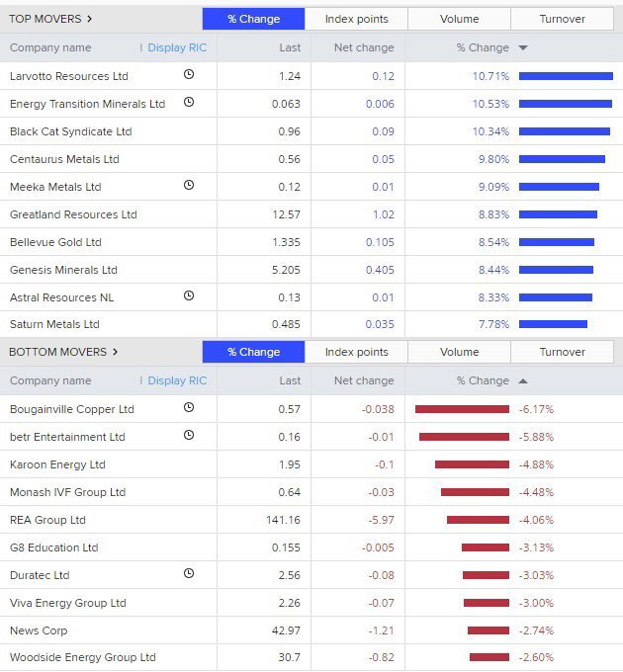
Task: Open News Corp company name
Action: (x=39, y=630)
